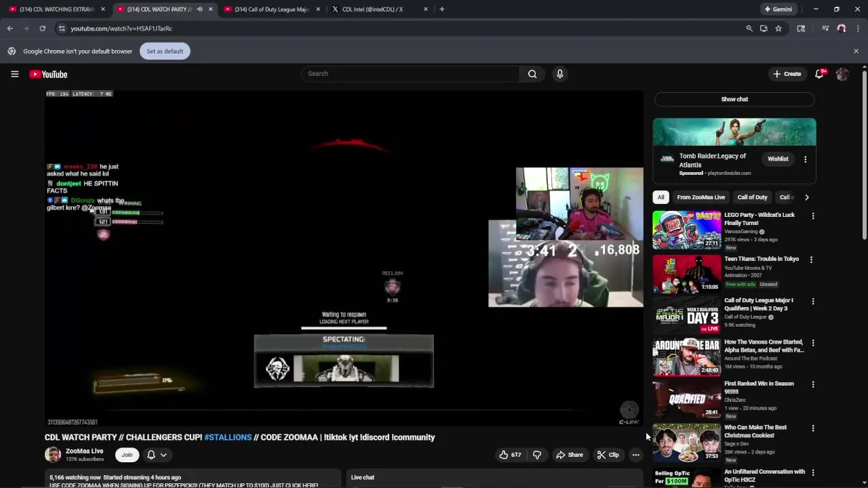Open YouTube account avatar menu

tap(842, 74)
